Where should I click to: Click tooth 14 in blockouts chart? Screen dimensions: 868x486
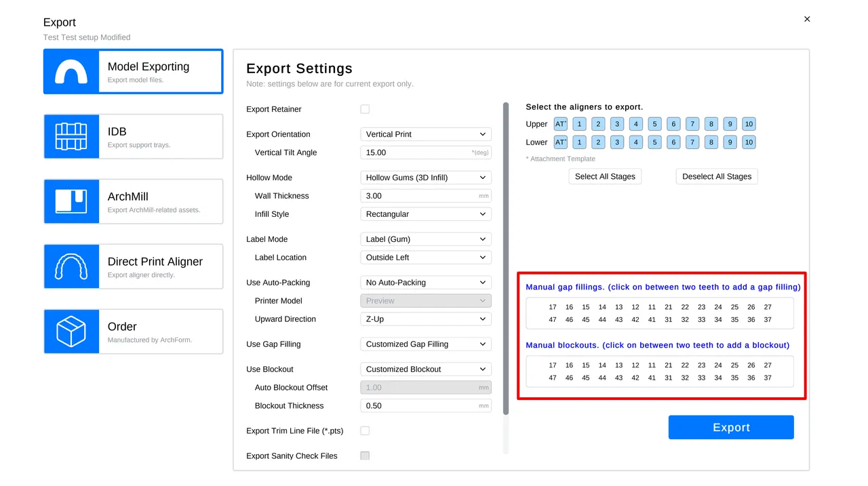(x=602, y=365)
